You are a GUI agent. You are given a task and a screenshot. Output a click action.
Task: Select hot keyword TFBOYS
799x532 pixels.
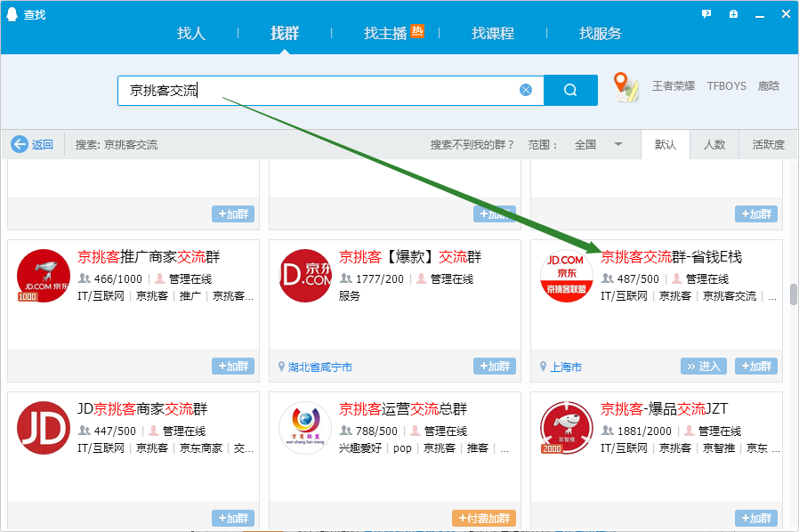click(727, 86)
